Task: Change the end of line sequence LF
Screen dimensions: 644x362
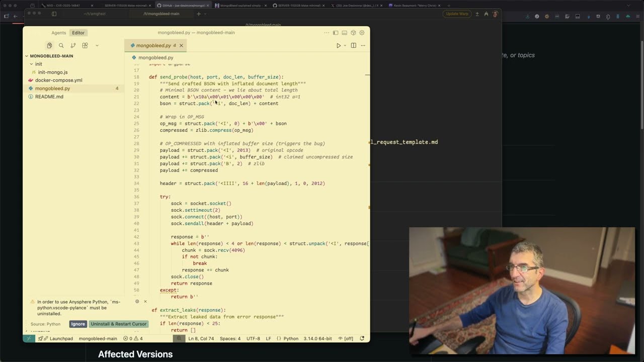Action: click(268, 338)
